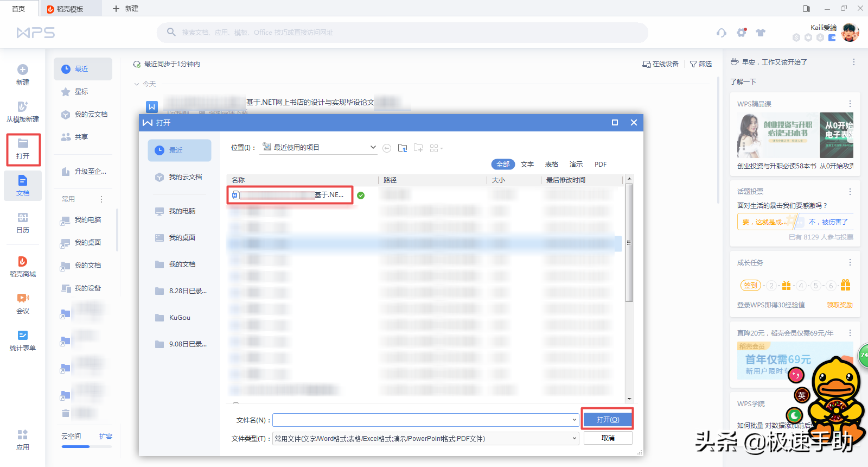This screenshot has height=467, width=868.
Task: Open the 文件名 dropdown arrow
Action: pyautogui.click(x=575, y=420)
